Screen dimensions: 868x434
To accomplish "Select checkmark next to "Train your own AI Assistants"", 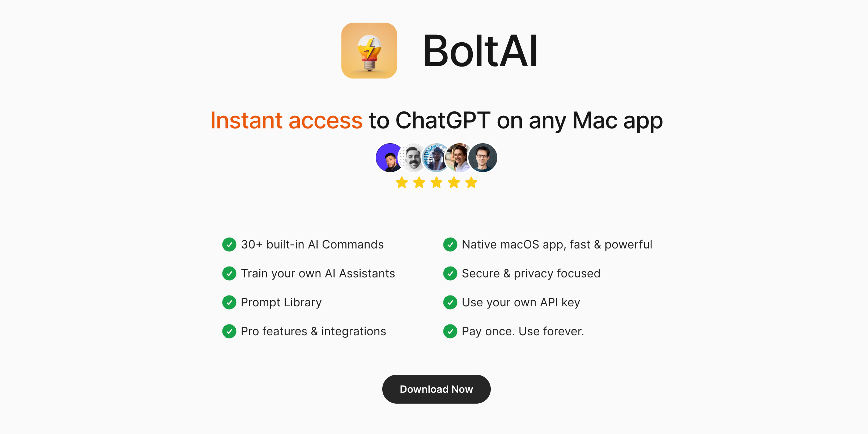I will 229,273.
